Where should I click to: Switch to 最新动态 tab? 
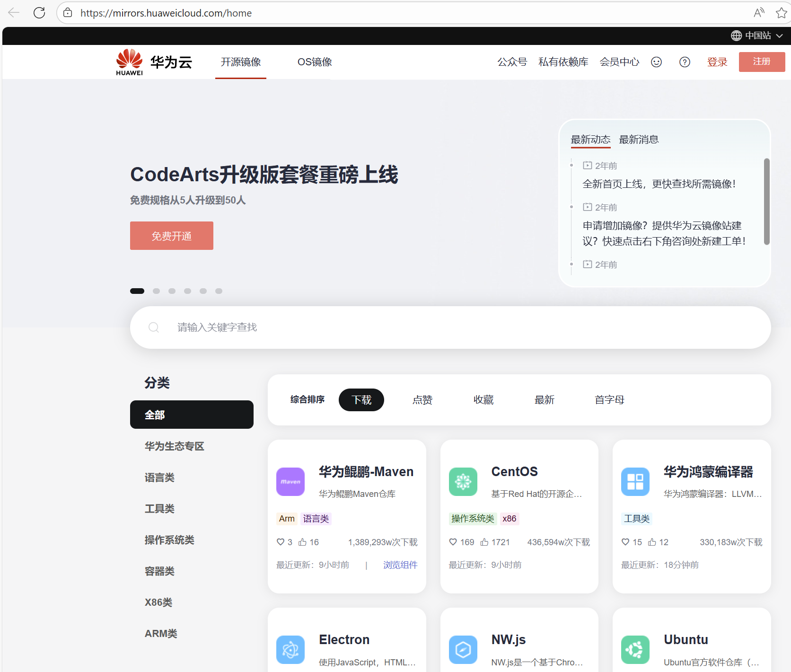tap(590, 140)
